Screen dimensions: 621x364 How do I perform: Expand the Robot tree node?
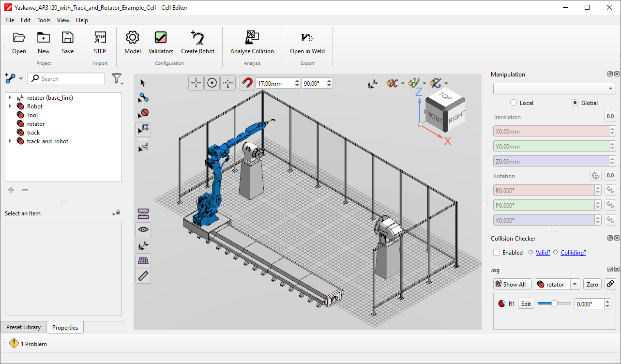(10, 106)
